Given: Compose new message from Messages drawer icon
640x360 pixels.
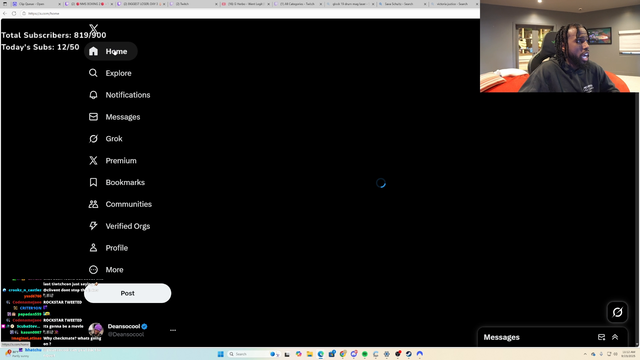Looking at the screenshot, I should click(x=601, y=337).
